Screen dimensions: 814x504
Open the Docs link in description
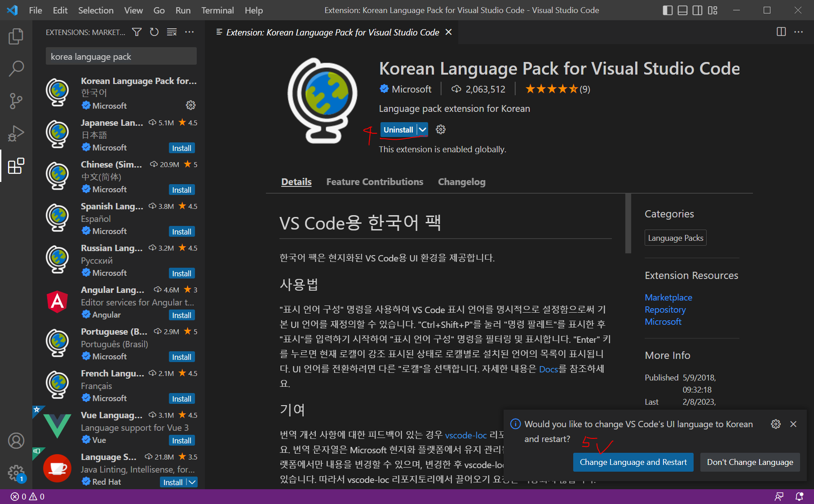548,369
